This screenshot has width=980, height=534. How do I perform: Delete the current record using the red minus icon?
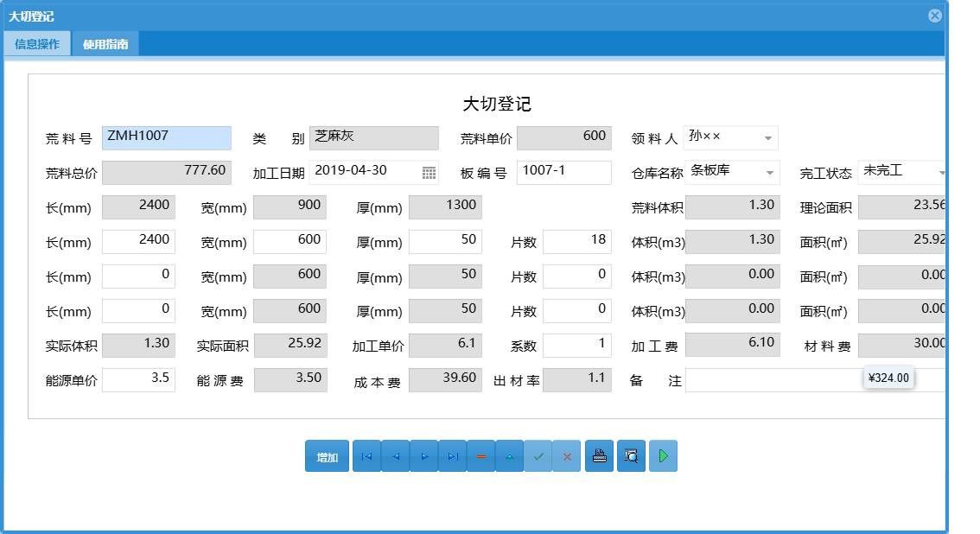coord(481,455)
